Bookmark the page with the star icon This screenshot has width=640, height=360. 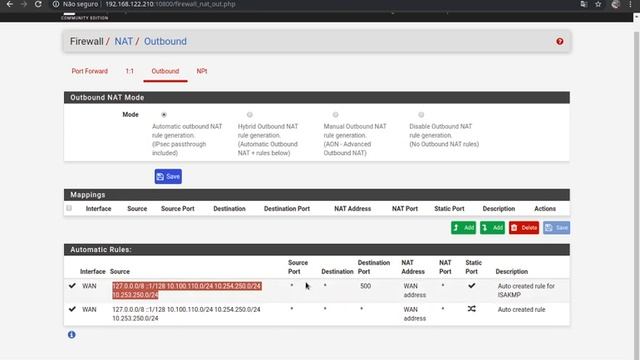(598, 4)
